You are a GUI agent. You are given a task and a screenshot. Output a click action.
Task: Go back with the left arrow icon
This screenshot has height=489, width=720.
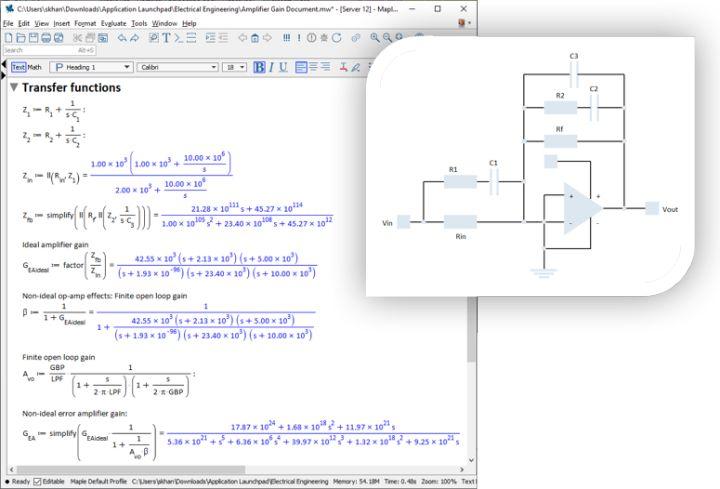tap(242, 38)
